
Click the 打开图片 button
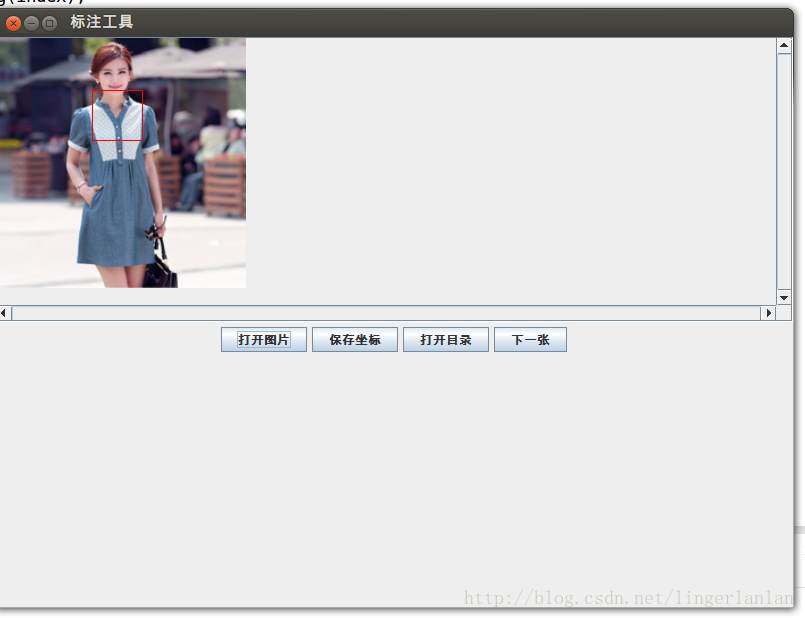(264, 340)
